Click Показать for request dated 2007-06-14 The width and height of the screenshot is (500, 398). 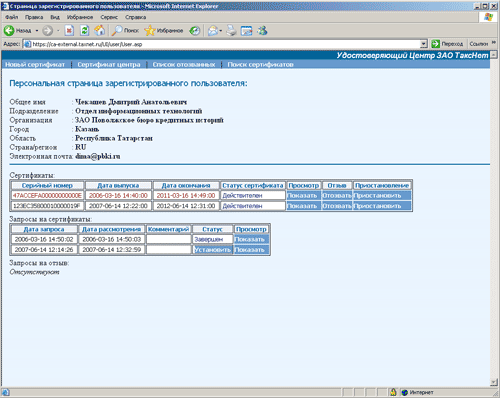[x=250, y=250]
